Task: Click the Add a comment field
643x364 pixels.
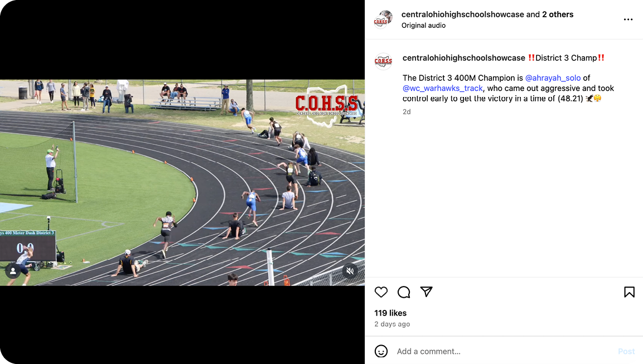Action: coord(504,351)
